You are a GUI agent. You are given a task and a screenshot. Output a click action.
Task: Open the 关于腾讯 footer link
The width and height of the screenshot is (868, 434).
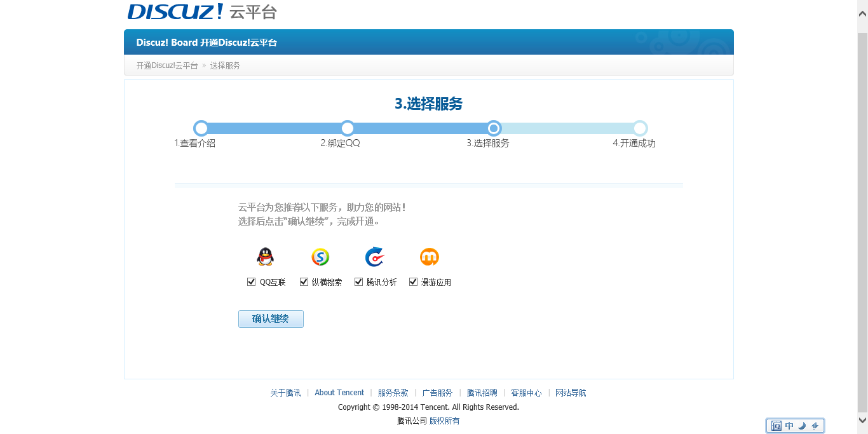point(285,393)
